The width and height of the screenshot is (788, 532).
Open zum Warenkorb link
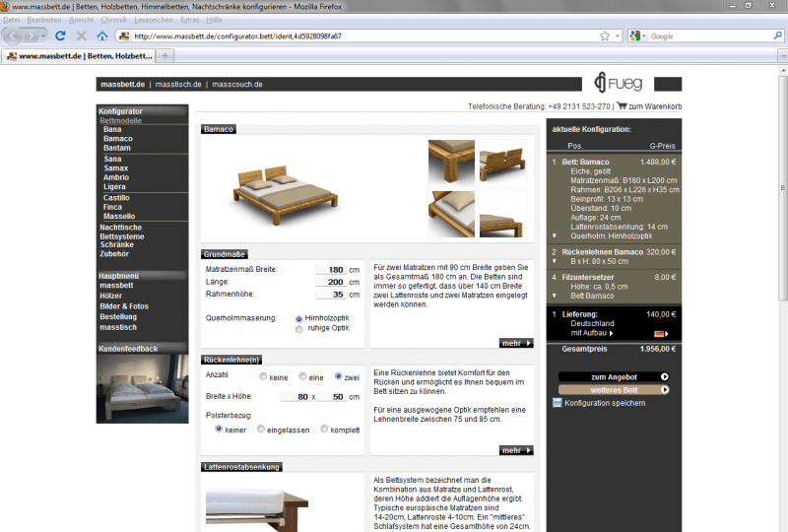[x=655, y=106]
